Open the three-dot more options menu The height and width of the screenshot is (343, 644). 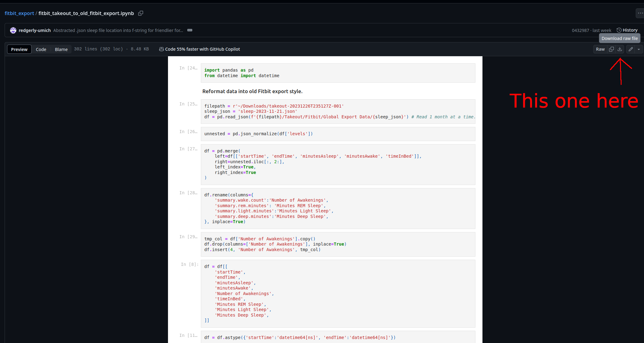click(x=640, y=13)
